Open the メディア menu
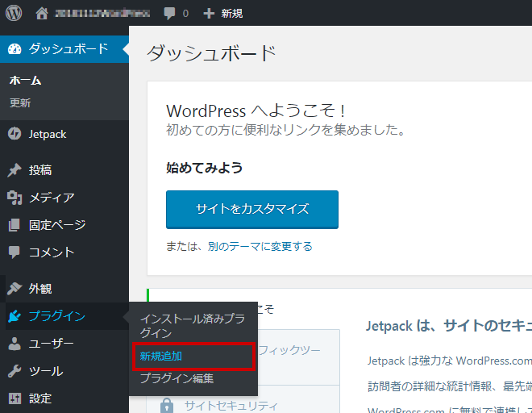532x413 pixels. pos(64,198)
